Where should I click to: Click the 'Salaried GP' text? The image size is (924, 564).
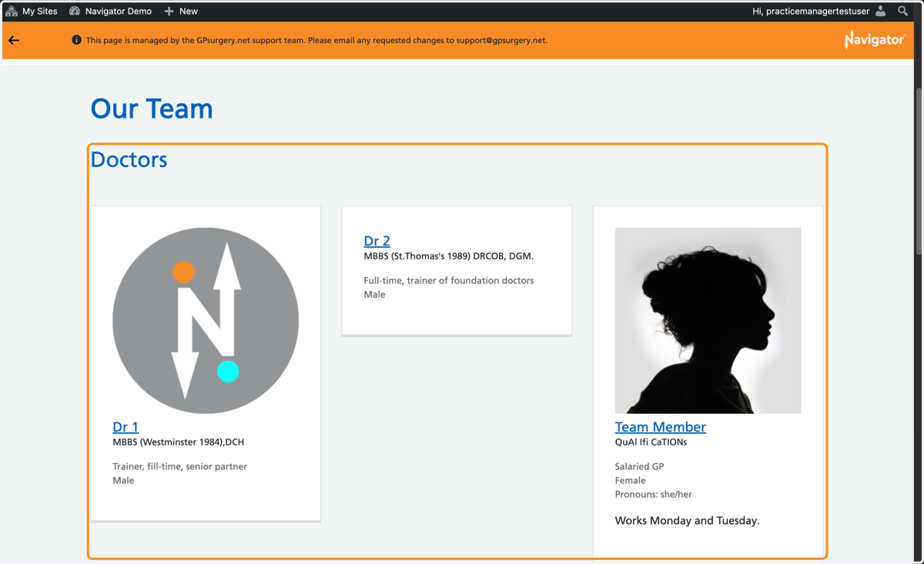(639, 466)
